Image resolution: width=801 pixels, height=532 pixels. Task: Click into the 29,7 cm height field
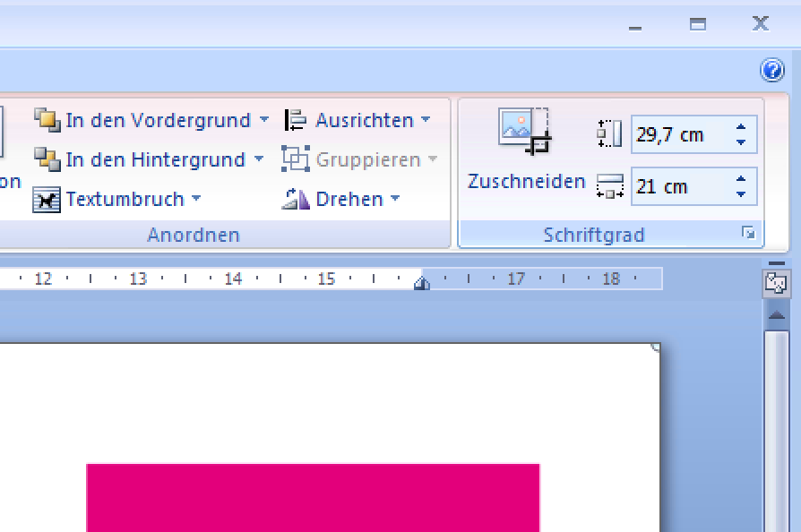[x=677, y=135]
